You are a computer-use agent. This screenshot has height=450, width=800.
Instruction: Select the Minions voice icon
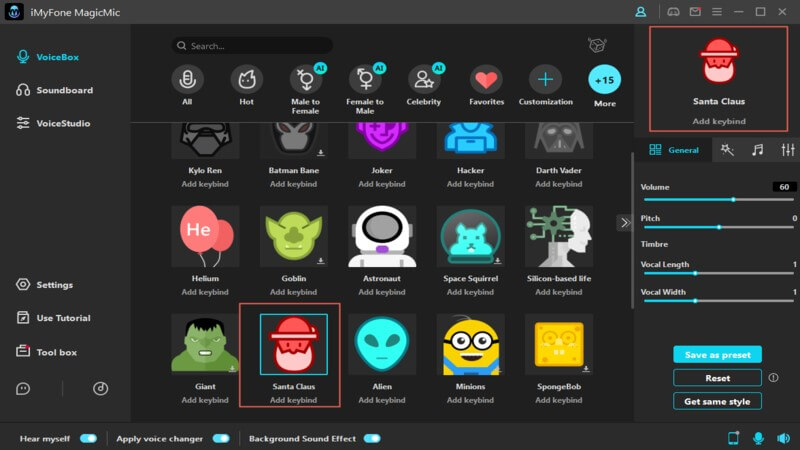pos(470,344)
